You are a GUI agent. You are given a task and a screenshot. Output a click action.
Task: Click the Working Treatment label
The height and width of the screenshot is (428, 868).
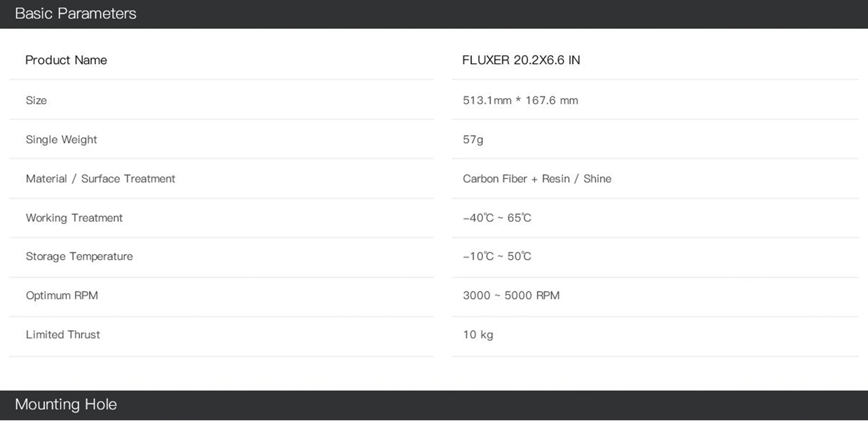[x=74, y=218]
